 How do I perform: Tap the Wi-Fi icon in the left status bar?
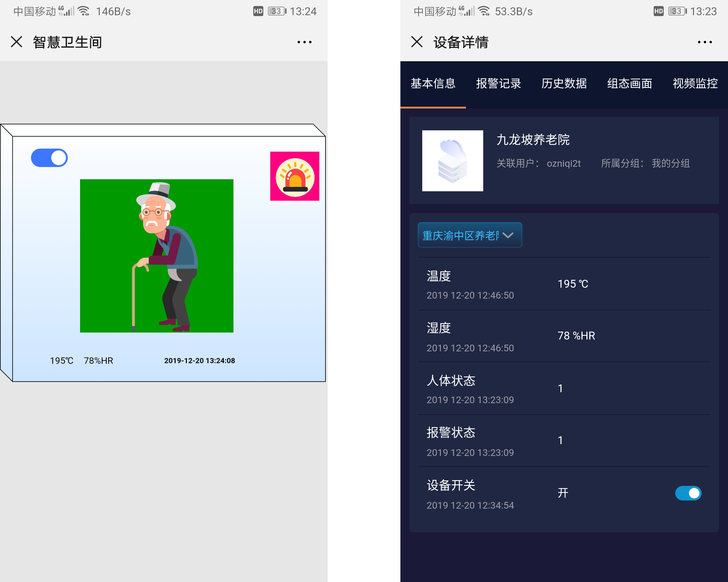[x=83, y=11]
